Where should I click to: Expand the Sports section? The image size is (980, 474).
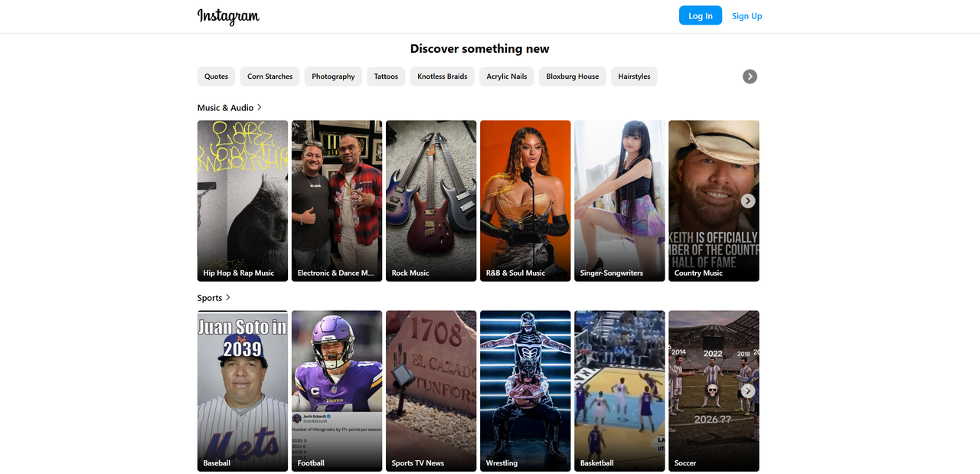pyautogui.click(x=214, y=298)
